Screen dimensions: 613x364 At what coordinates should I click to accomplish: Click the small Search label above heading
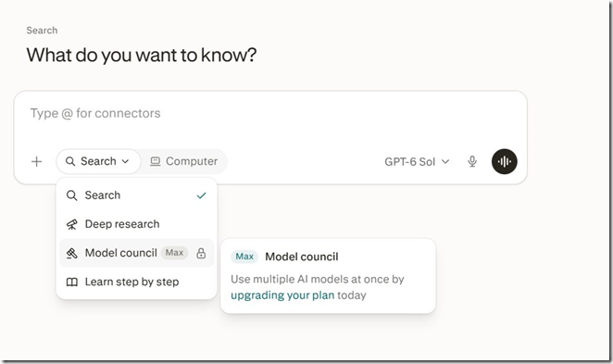point(42,31)
